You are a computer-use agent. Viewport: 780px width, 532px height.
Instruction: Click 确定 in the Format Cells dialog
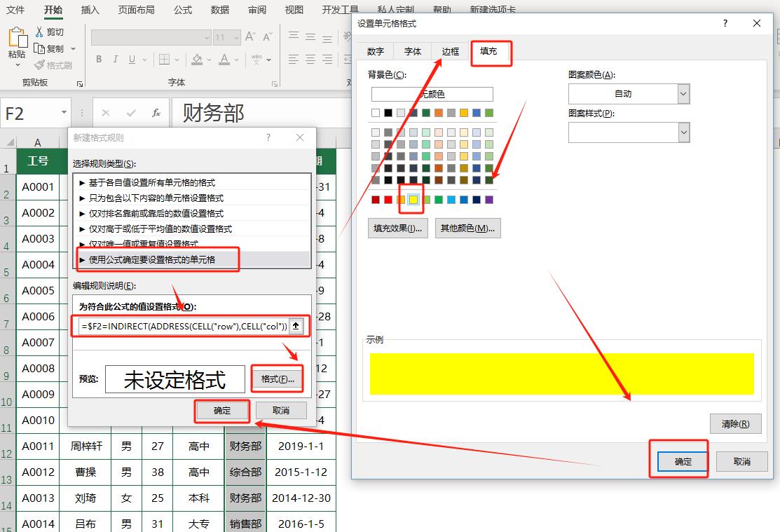click(x=683, y=461)
